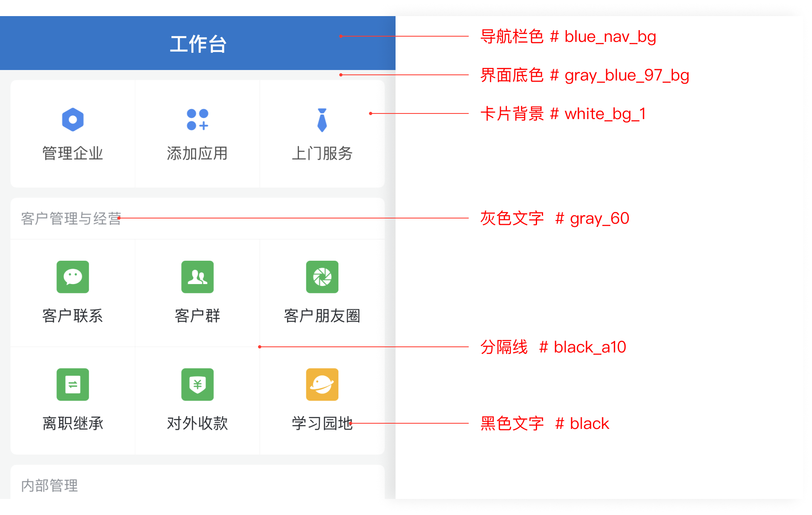
Task: Open the 管理企业 hexagon icon
Action: coord(73,119)
